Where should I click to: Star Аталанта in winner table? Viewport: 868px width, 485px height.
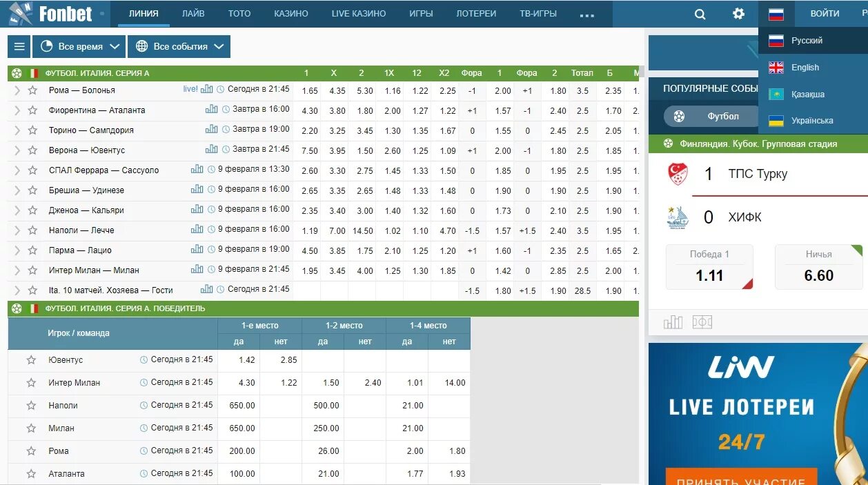tap(31, 473)
